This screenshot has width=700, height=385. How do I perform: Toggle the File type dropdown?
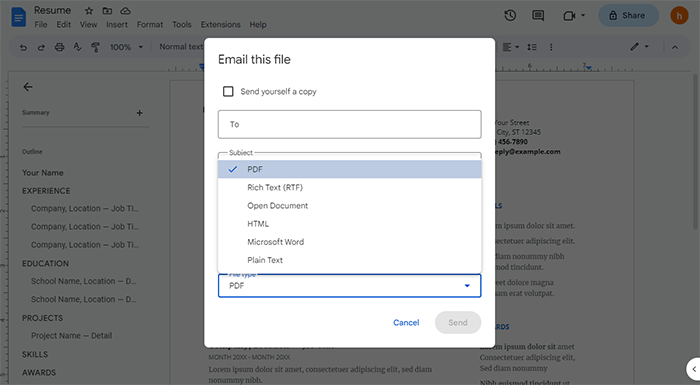click(350, 286)
